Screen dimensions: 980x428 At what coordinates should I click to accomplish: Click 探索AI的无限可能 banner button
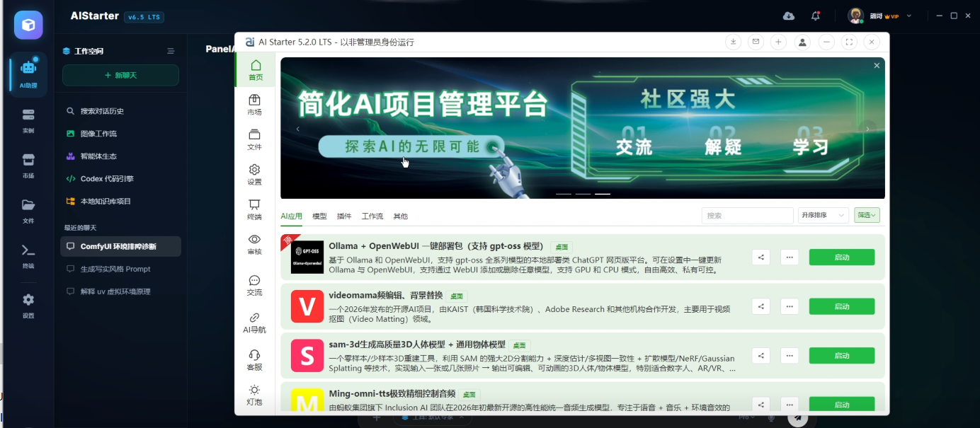[411, 146]
